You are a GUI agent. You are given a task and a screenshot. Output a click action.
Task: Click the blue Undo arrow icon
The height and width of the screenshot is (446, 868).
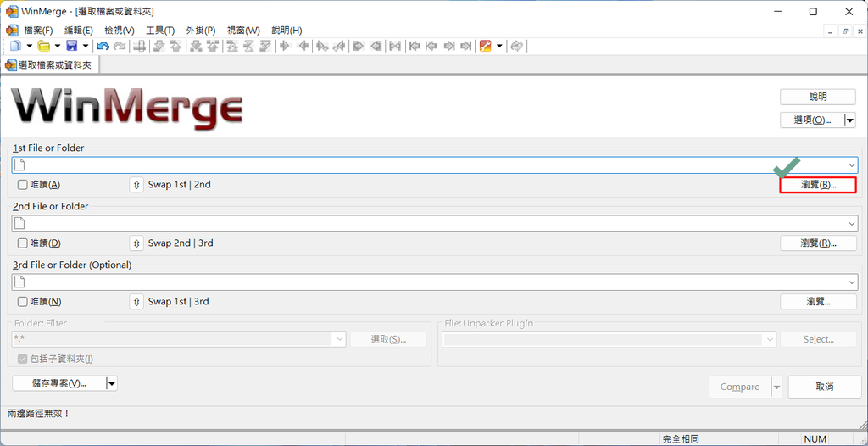pyautogui.click(x=103, y=46)
